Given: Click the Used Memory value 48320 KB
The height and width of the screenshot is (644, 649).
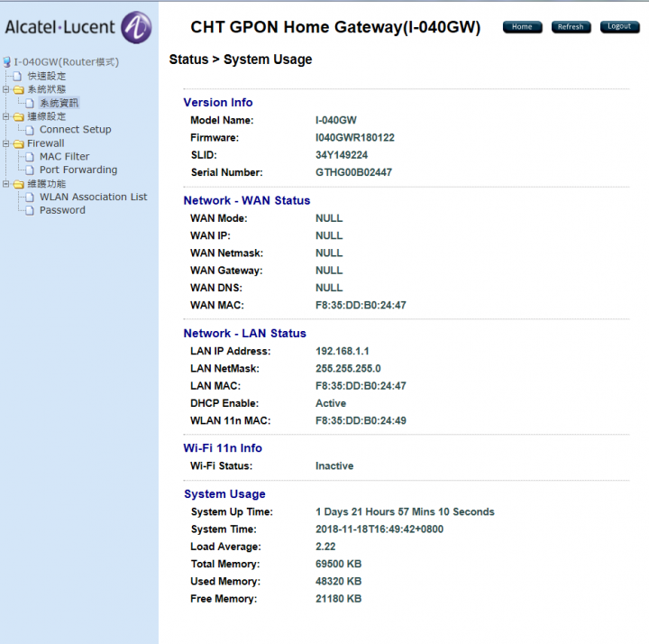Looking at the screenshot, I should pos(338,582).
